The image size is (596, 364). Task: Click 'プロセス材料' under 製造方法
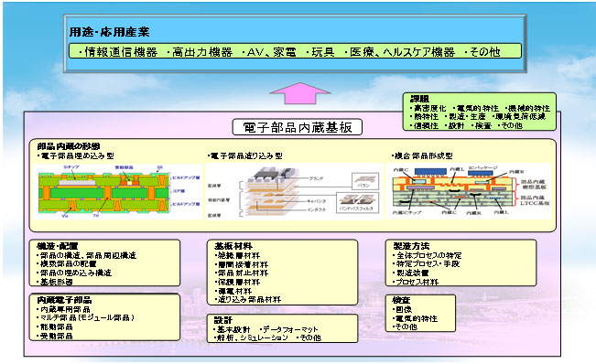[x=417, y=282]
